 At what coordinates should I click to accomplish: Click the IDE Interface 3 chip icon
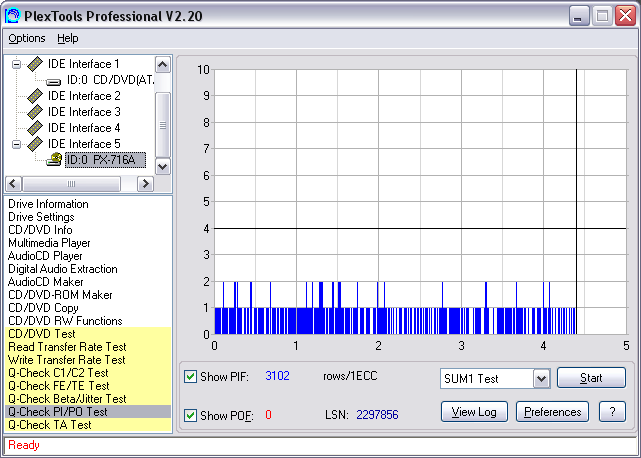click(x=35, y=112)
